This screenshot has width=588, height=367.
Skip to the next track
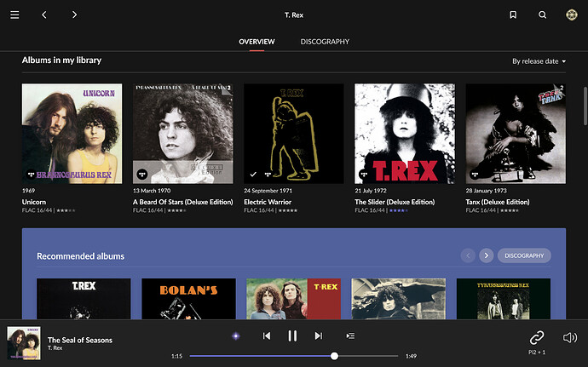point(319,335)
